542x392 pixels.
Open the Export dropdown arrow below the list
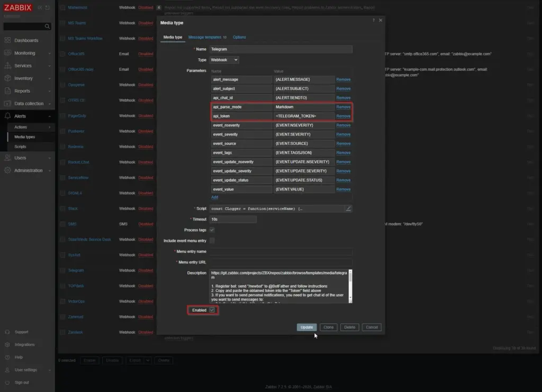pyautogui.click(x=148, y=361)
